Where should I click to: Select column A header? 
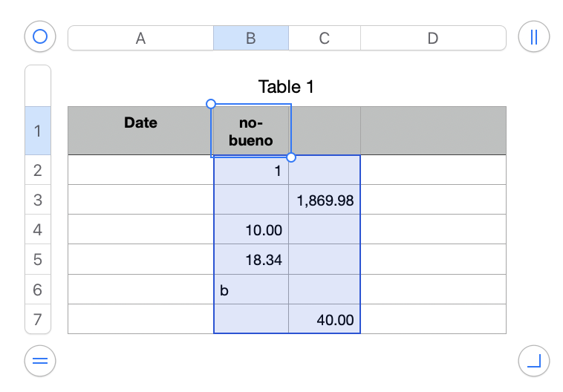[140, 39]
